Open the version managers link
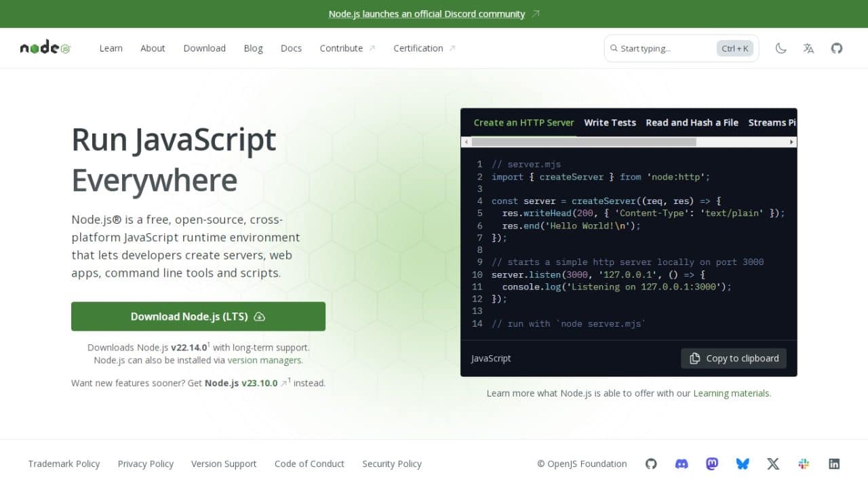This screenshot has width=868, height=488. [x=264, y=360]
